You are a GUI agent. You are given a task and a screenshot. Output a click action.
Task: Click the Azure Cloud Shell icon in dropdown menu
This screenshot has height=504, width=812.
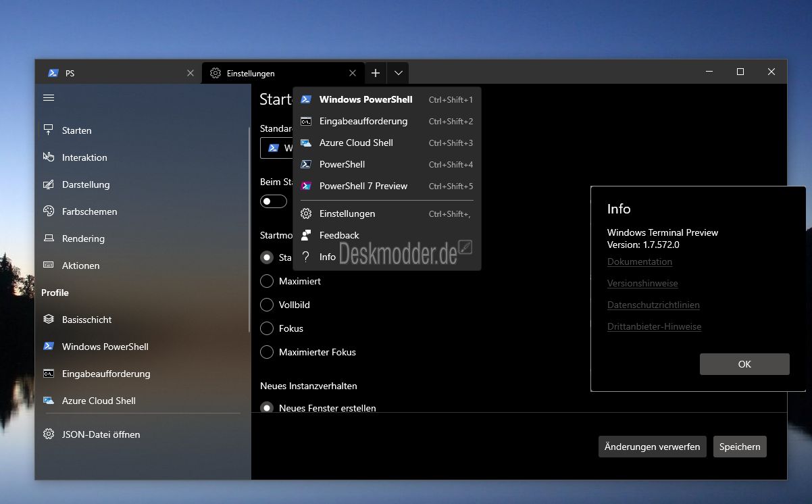(306, 143)
